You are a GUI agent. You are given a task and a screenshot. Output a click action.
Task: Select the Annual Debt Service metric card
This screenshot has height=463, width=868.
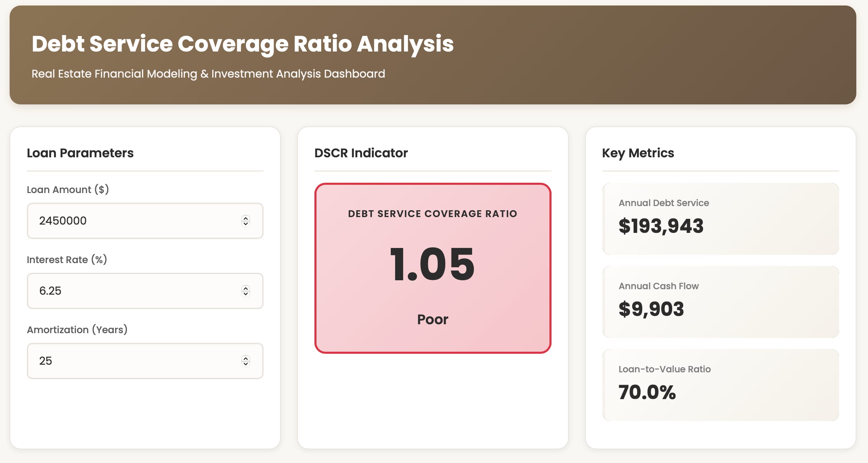pos(721,219)
